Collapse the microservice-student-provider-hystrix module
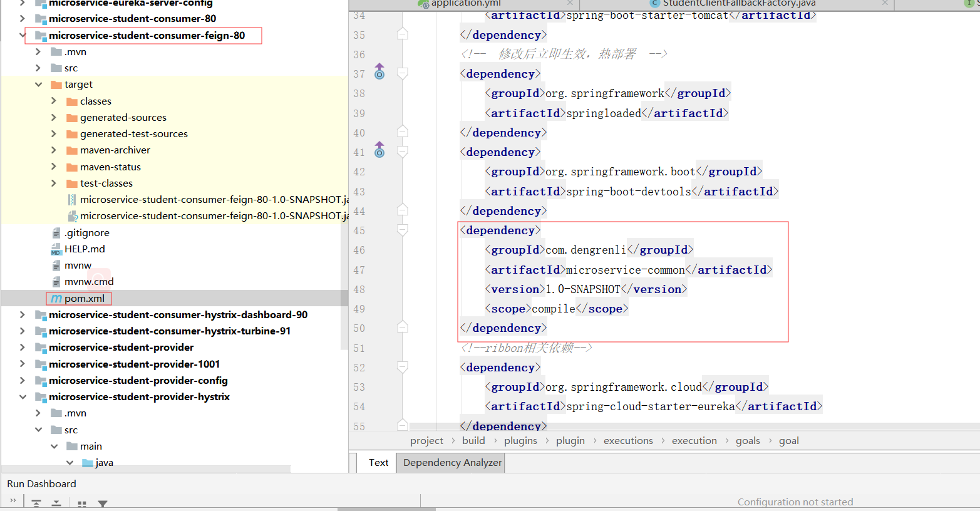980x511 pixels. (x=23, y=396)
